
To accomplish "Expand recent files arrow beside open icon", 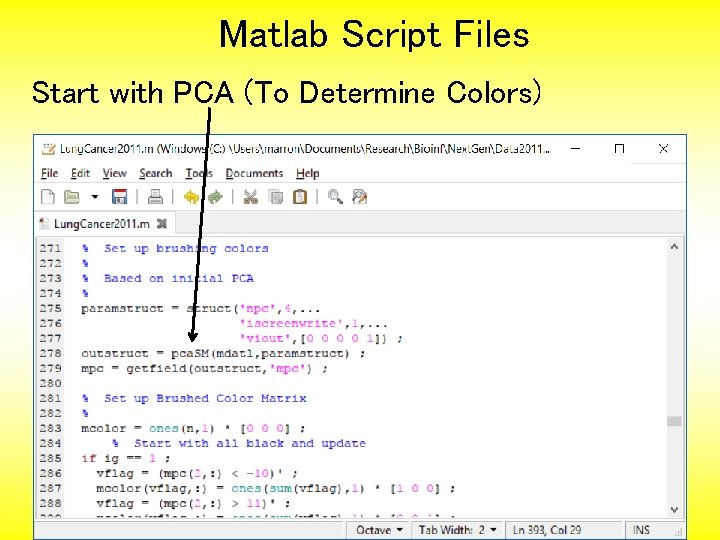I will click(95, 197).
